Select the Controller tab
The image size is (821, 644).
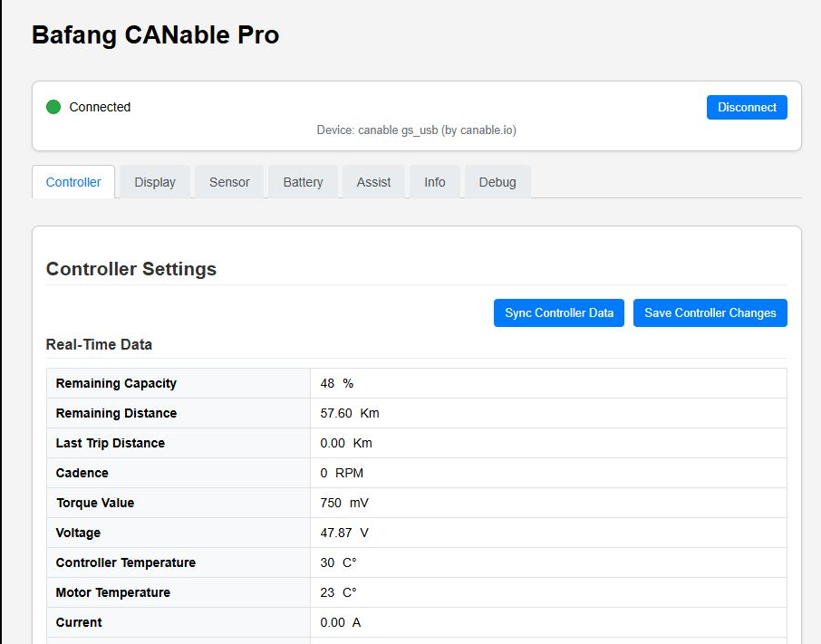pyautogui.click(x=73, y=182)
